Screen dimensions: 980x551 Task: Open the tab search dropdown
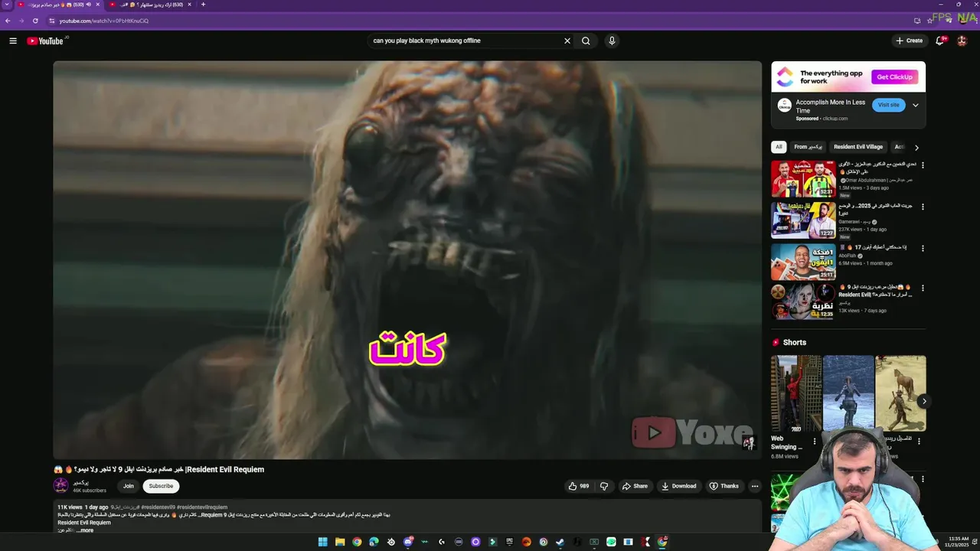(7, 5)
